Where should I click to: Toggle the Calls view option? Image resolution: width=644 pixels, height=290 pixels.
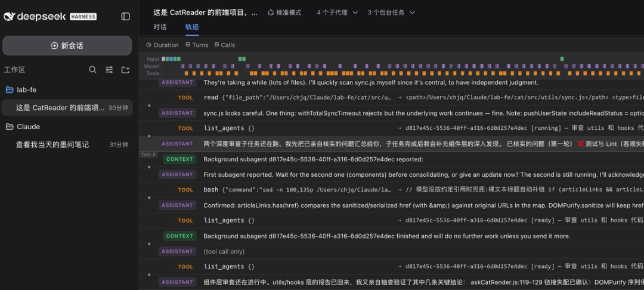click(224, 45)
